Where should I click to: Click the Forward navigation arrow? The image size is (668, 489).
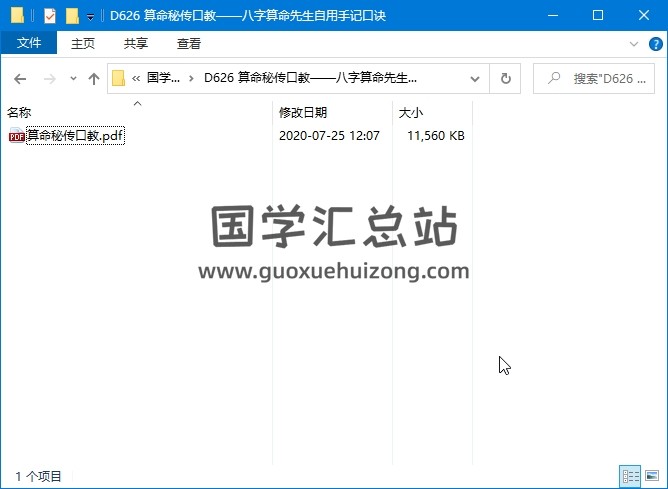pyautogui.click(x=47, y=78)
